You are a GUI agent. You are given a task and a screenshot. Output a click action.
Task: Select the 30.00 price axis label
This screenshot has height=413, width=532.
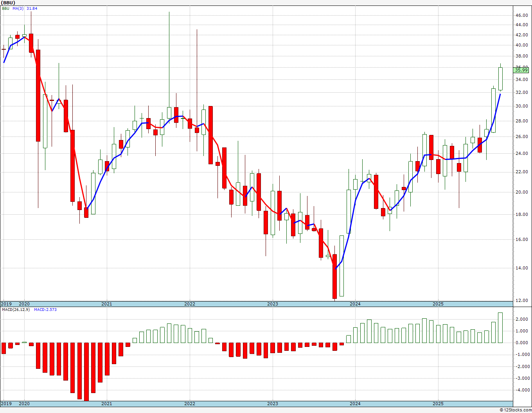point(521,106)
